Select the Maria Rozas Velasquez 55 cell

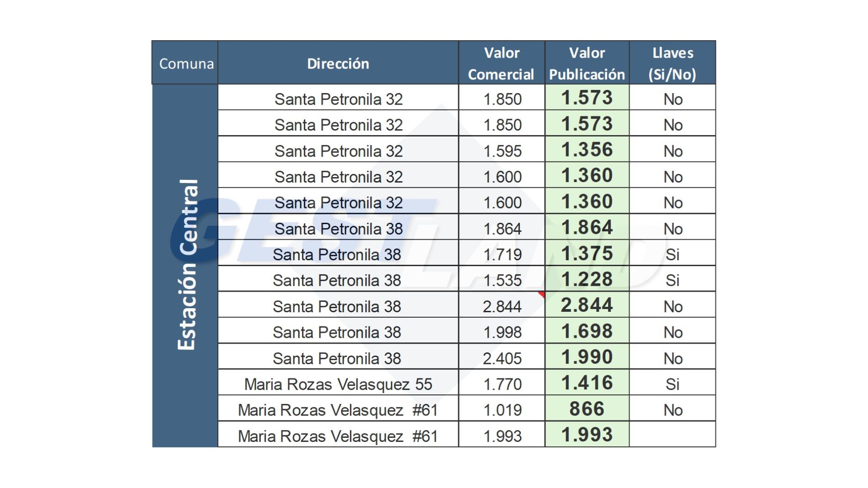click(338, 384)
